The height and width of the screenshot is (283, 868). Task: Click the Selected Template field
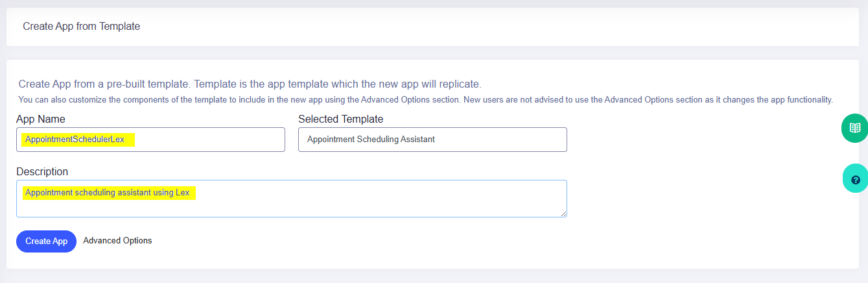(x=432, y=140)
